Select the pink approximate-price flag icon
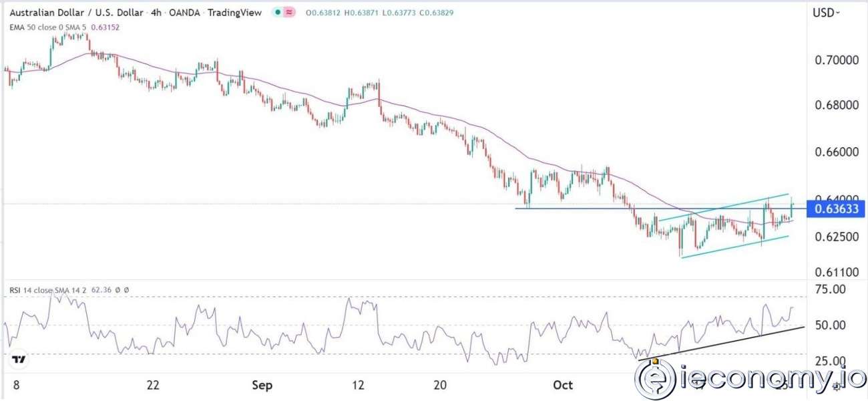Screen dimensions: 868x401 (x=288, y=12)
